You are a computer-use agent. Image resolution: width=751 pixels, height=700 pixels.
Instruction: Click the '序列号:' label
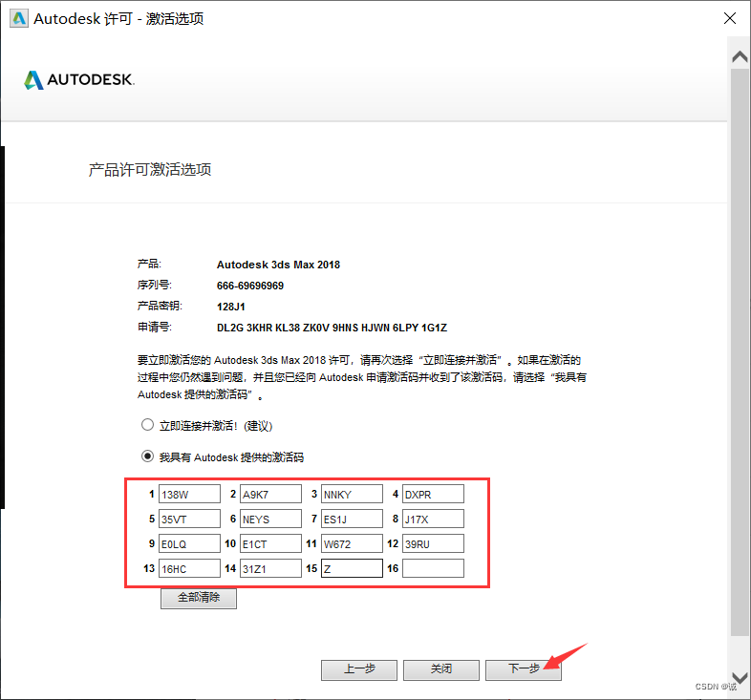[154, 285]
